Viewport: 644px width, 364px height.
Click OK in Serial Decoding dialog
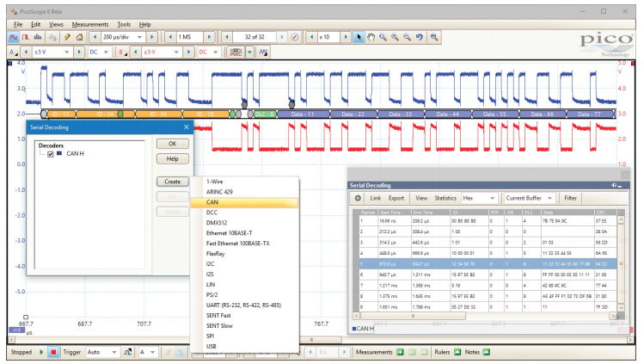[x=173, y=144]
